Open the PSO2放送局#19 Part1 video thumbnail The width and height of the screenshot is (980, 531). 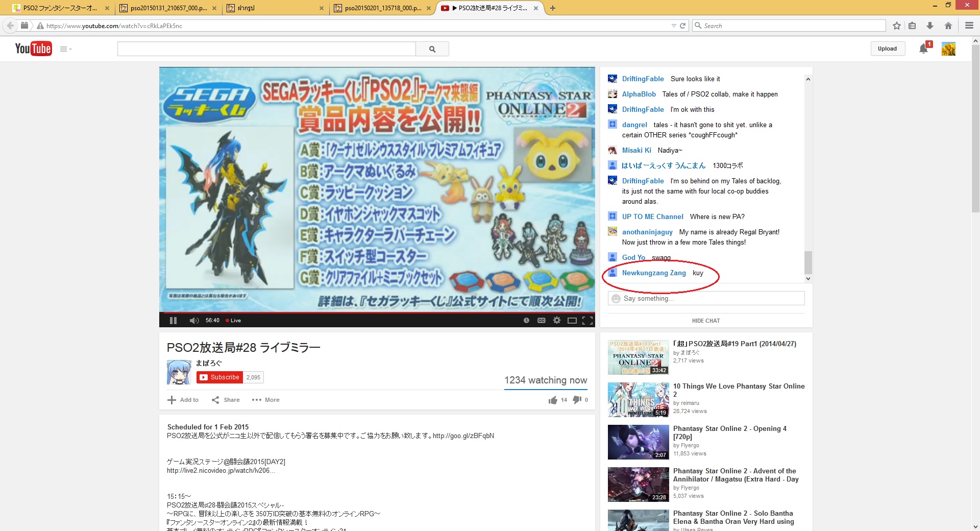coord(638,357)
